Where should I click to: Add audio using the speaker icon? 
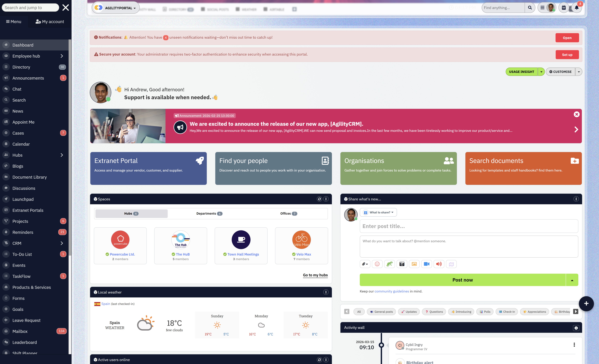click(439, 264)
